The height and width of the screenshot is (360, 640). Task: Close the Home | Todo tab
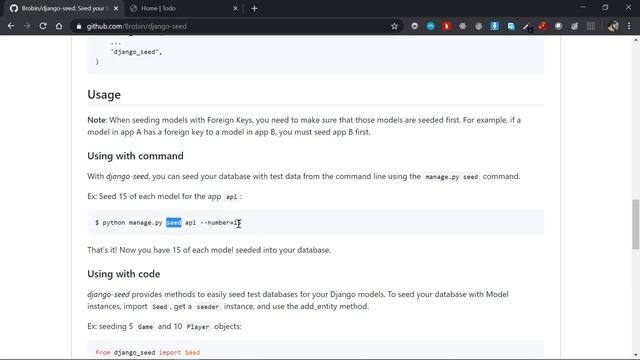point(235,8)
